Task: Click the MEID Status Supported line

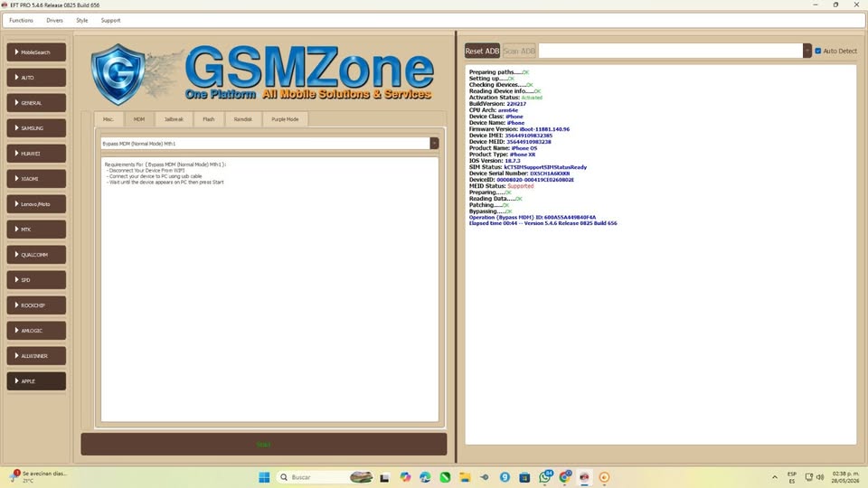Action: pyautogui.click(x=501, y=186)
